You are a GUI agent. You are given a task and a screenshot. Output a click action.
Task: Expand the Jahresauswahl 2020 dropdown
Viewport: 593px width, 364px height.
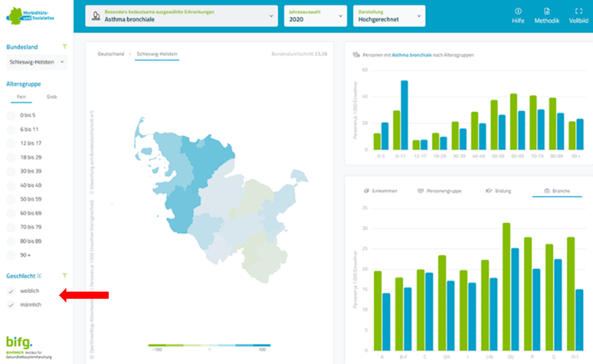(x=315, y=16)
